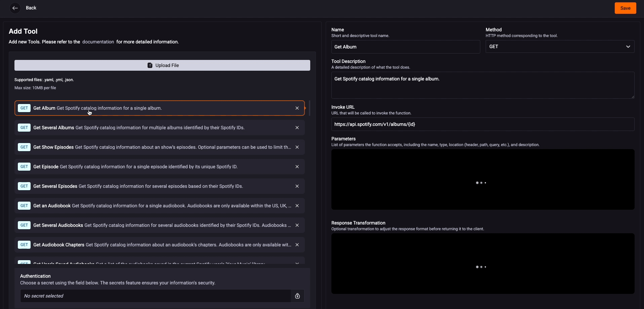644x309 pixels.
Task: Click into the Tool Description textarea
Action: point(482,85)
